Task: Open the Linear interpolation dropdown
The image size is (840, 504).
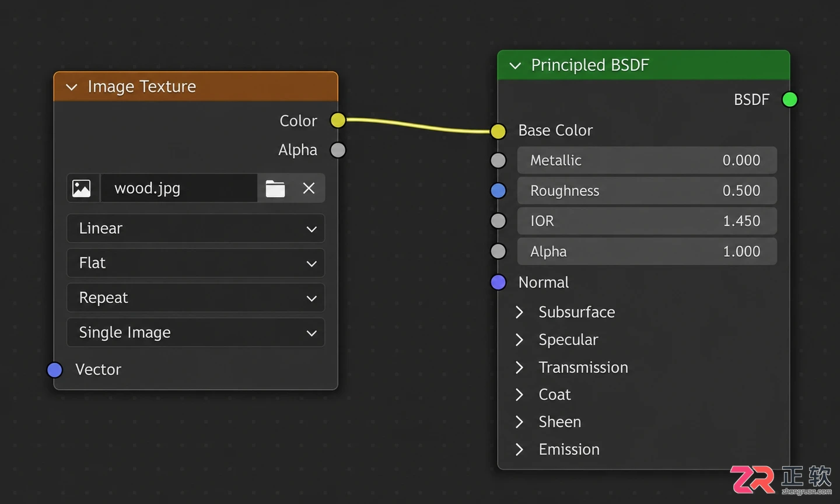Action: [x=195, y=228]
